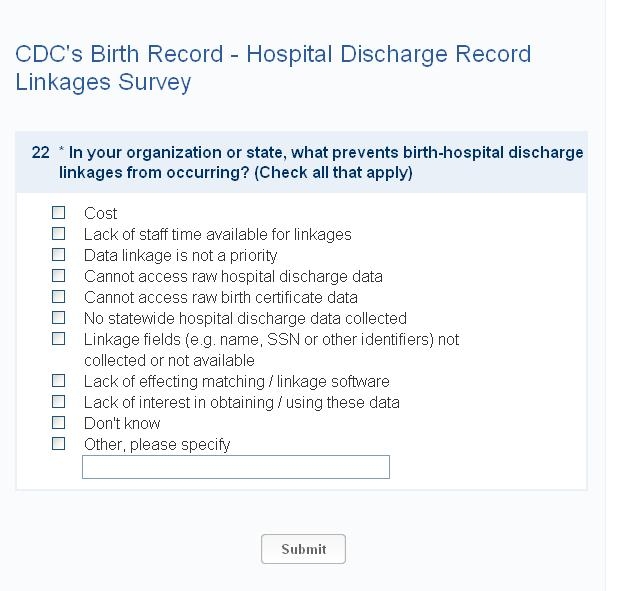Check Lack of interest in obtaining data
The height and width of the screenshot is (591, 640).
(x=59, y=402)
